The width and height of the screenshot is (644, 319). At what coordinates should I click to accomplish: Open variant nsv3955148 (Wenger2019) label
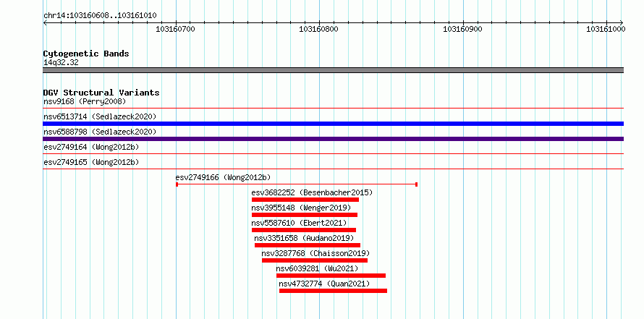(x=301, y=208)
